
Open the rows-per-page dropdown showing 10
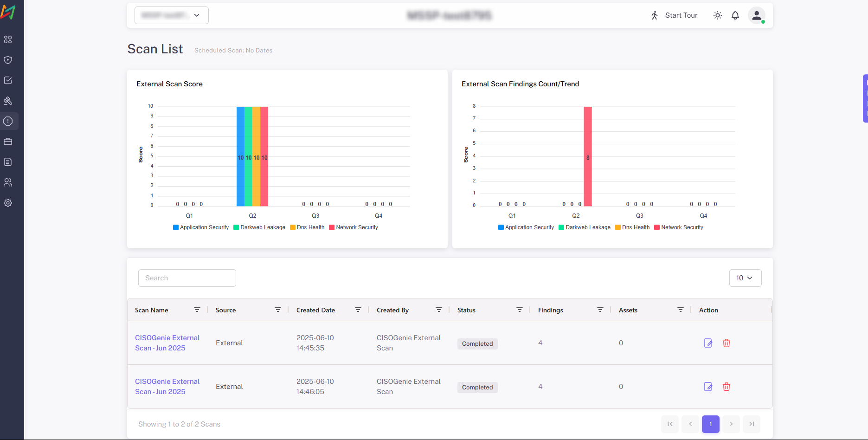745,278
